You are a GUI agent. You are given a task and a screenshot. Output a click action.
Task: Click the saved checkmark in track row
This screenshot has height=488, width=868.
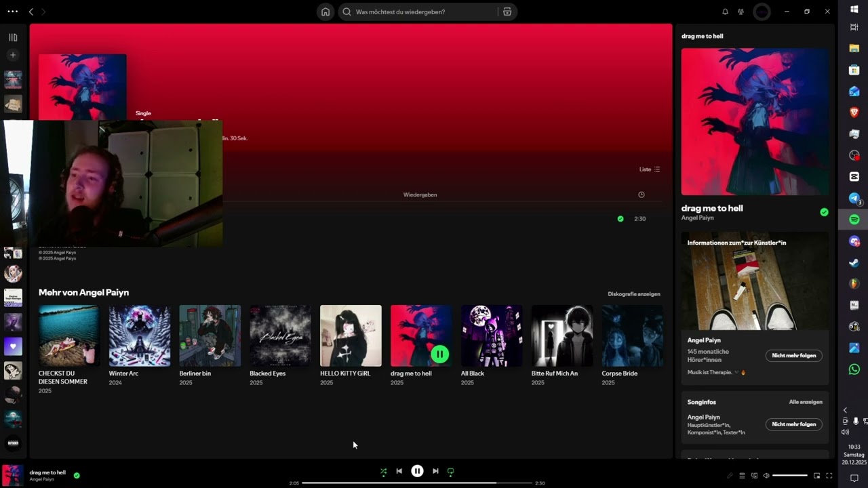[x=620, y=219]
